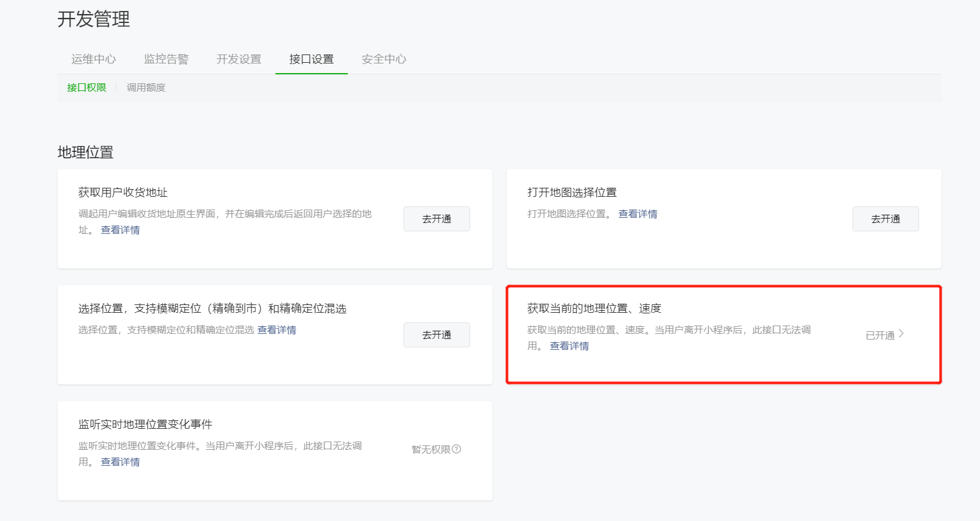Image resolution: width=980 pixels, height=521 pixels.
Task: Open the help icon beside 暂无权限
Action: click(x=457, y=449)
